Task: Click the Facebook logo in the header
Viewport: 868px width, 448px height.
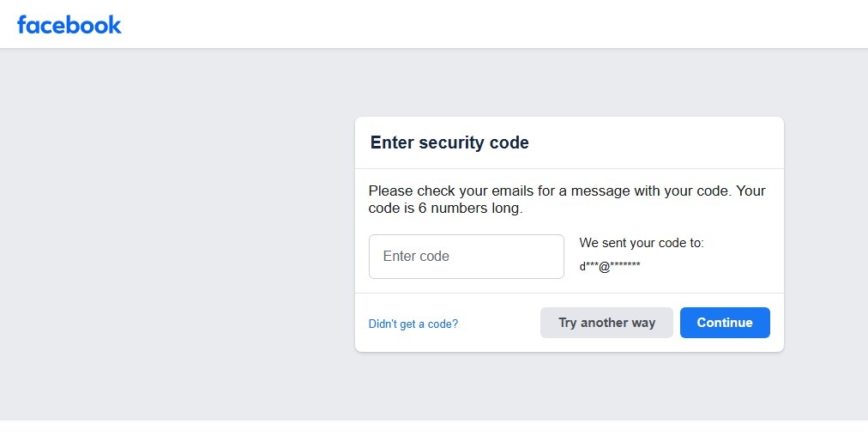Action: coord(69,25)
